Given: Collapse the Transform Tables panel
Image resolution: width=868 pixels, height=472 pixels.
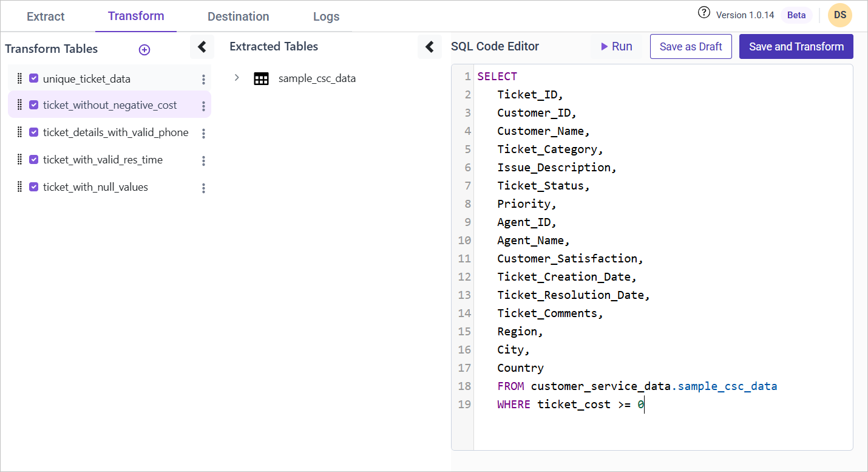Looking at the screenshot, I should click(202, 47).
